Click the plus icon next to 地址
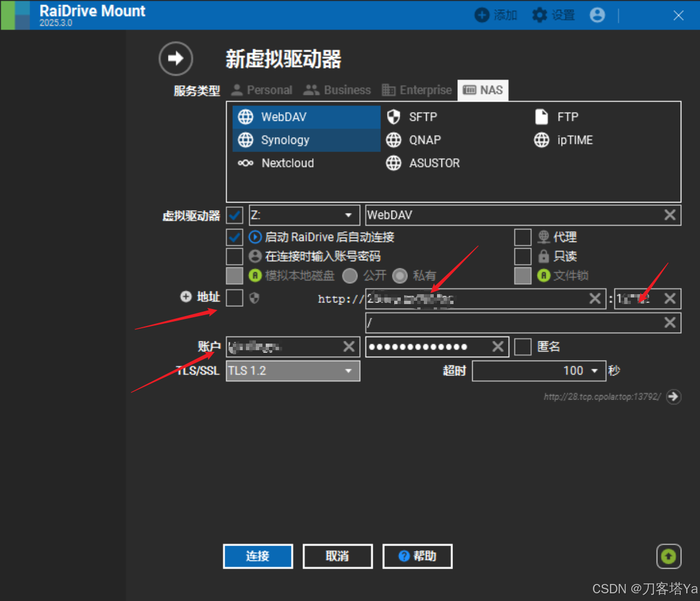Viewport: 700px width, 601px height. pyautogui.click(x=186, y=296)
